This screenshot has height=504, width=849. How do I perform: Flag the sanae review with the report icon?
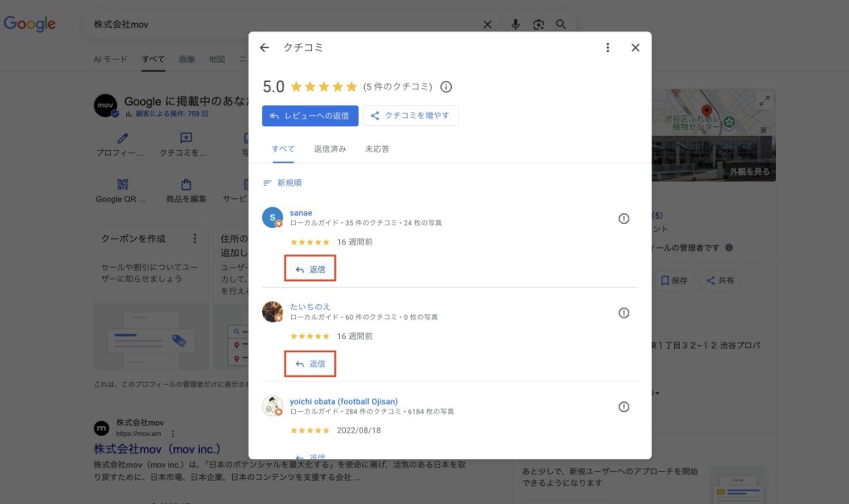coord(623,219)
